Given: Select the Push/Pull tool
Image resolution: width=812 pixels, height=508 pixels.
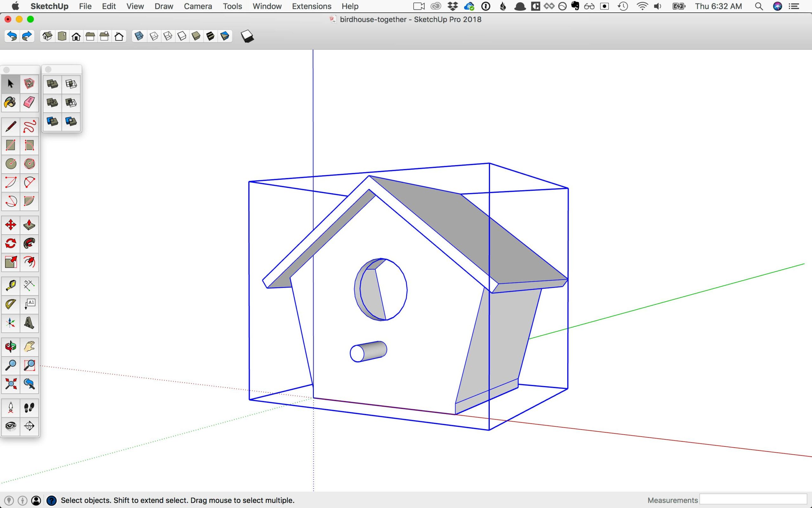Looking at the screenshot, I should pyautogui.click(x=29, y=225).
